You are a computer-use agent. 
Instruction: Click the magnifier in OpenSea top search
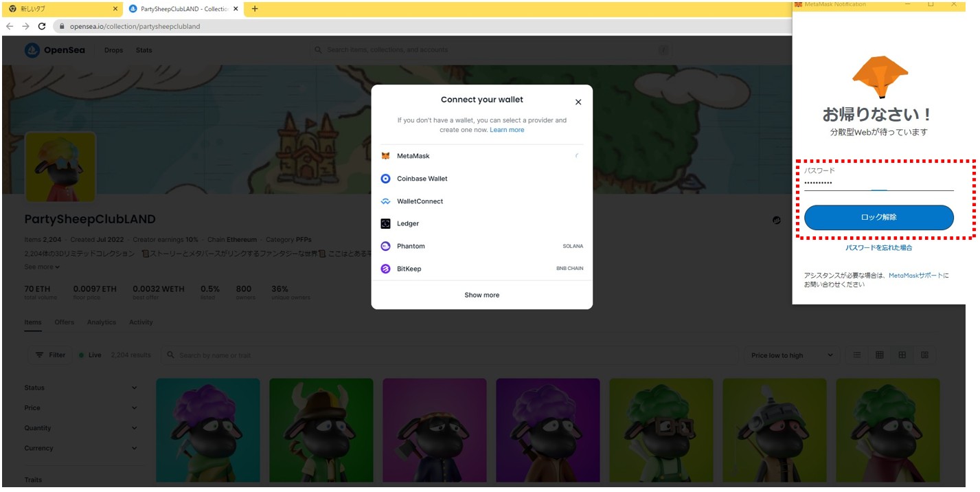tap(318, 50)
